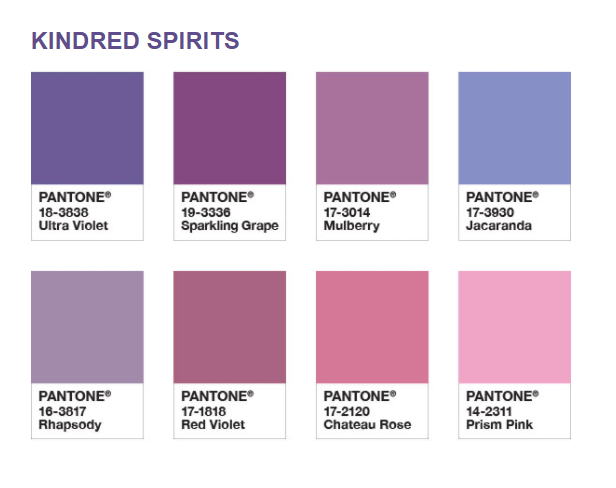Screen dimensions: 616x488
Task: Click the 18-3838 Ultra Violet label
Action: [x=73, y=219]
